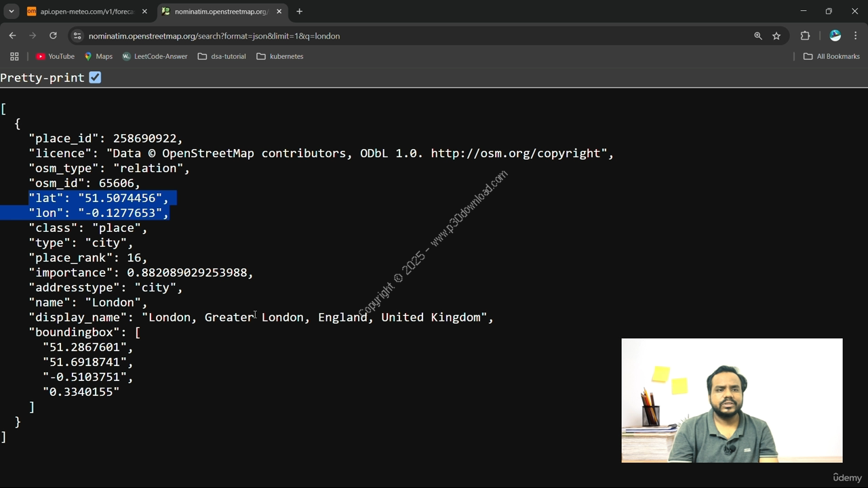Open the kubernetes bookmark folder

click(x=280, y=56)
